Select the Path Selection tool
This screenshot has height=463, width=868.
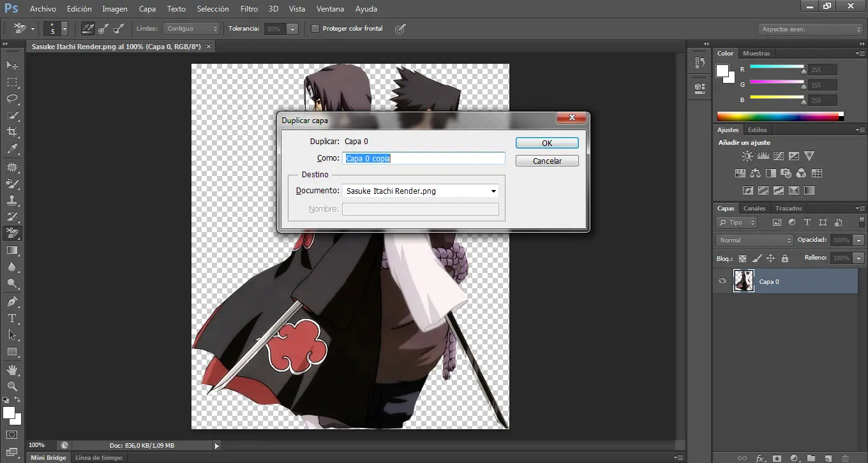pyautogui.click(x=12, y=335)
